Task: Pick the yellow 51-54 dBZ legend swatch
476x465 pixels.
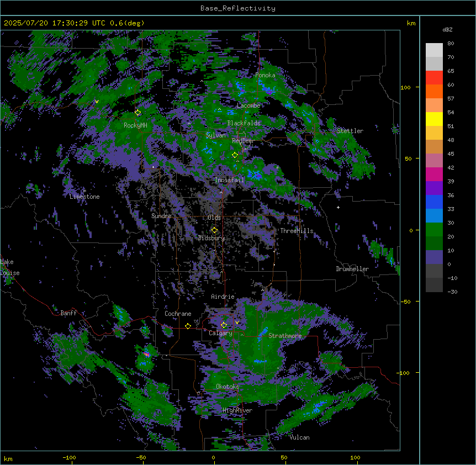Action: tap(434, 119)
